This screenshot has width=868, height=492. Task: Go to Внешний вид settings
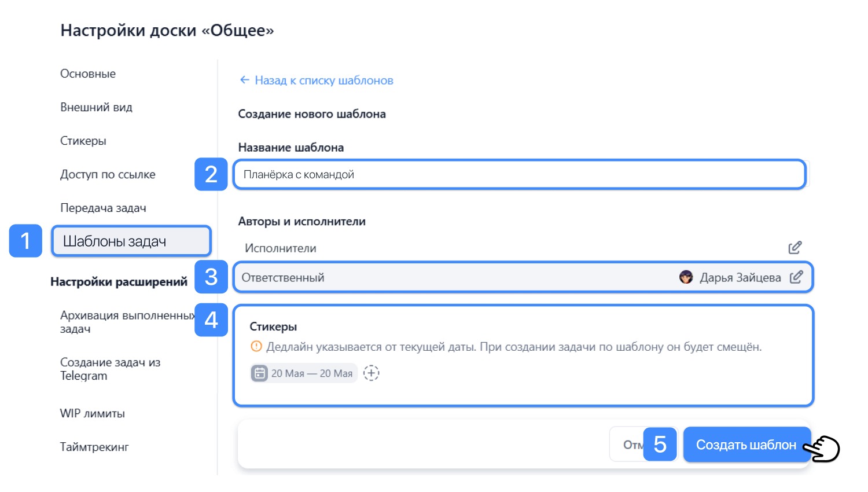tap(97, 107)
